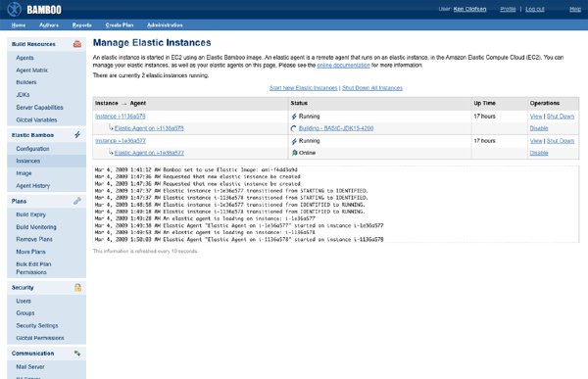Image resolution: width=588 pixels, height=379 pixels.
Task: Open Security Settings
Action: pyautogui.click(x=37, y=326)
